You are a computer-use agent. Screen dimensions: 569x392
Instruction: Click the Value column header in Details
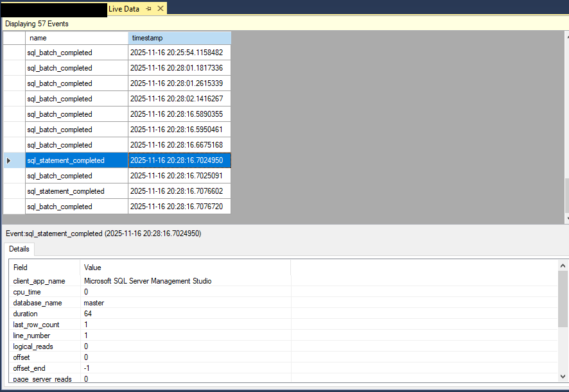pyautogui.click(x=93, y=268)
